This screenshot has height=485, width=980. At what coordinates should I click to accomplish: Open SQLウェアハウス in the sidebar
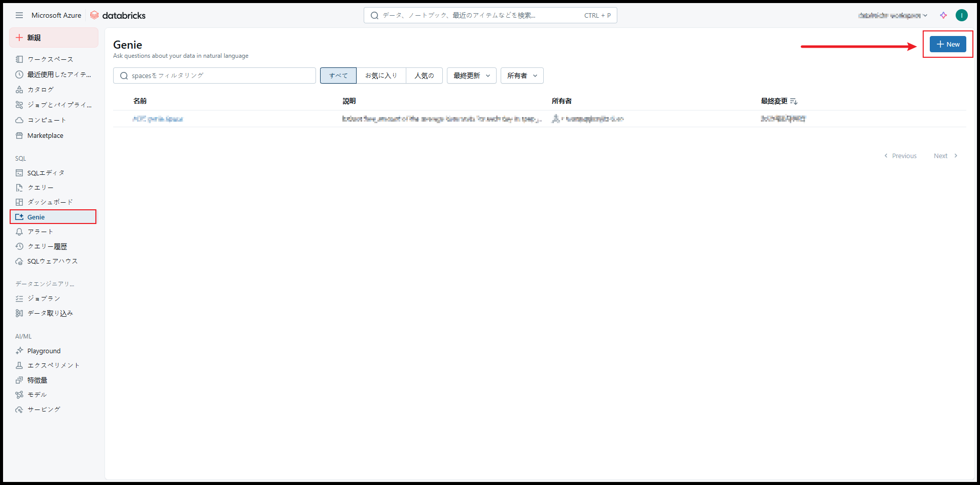pyautogui.click(x=53, y=261)
